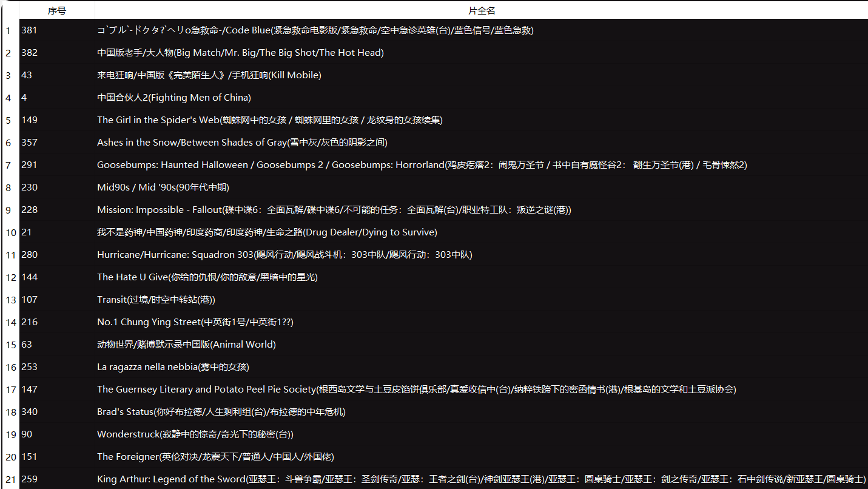Viewport: 868px width, 489px height.
Task: Click cell with 序号 value 280
Action: (x=57, y=255)
